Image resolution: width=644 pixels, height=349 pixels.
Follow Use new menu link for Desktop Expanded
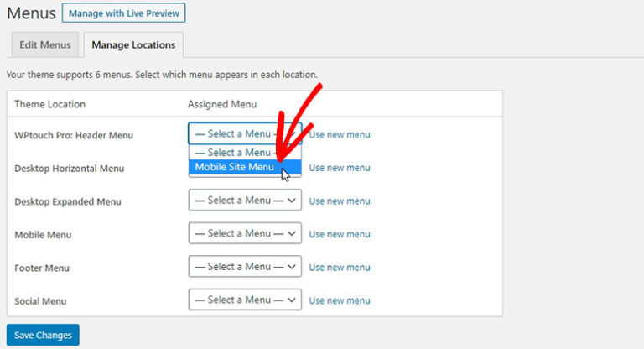tap(339, 201)
